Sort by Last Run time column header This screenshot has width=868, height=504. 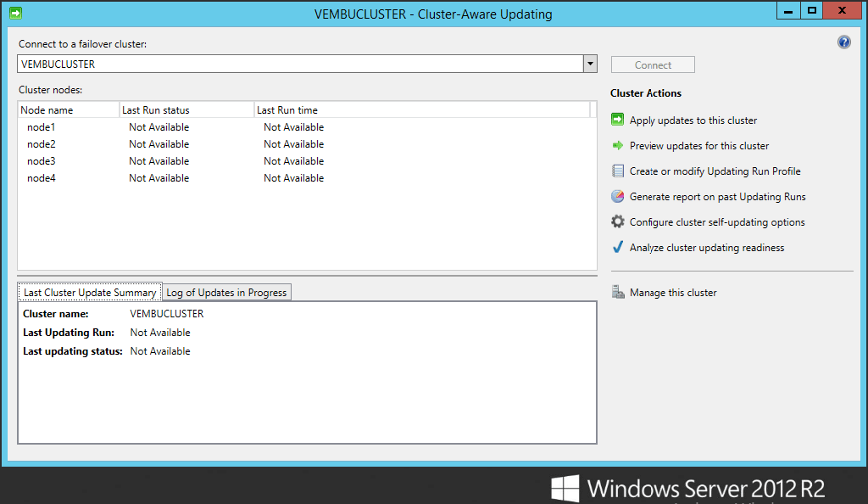click(x=422, y=109)
